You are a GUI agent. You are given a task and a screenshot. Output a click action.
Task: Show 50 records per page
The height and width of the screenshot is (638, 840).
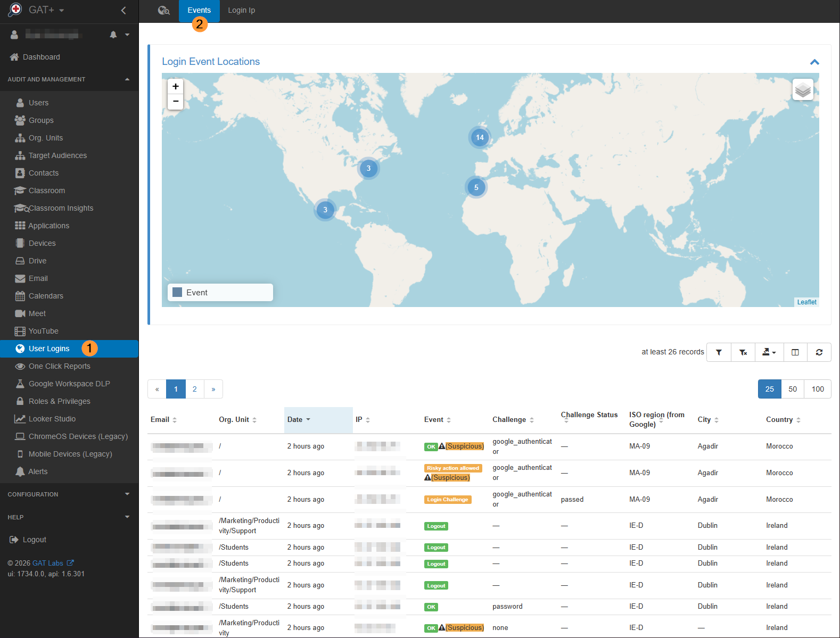point(793,389)
